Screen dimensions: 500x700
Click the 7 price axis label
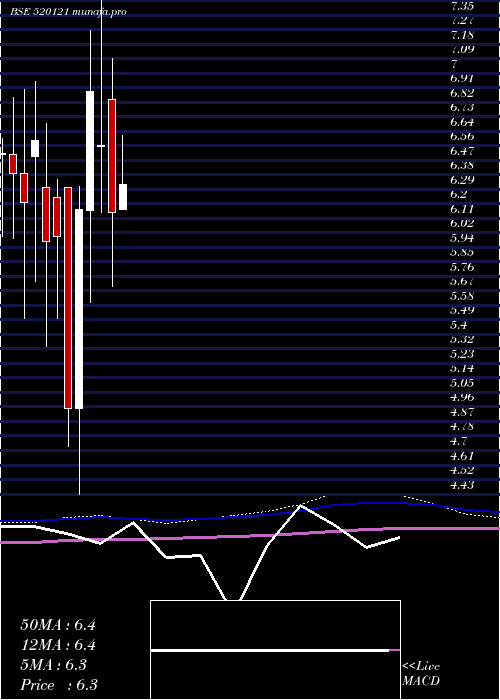454,64
